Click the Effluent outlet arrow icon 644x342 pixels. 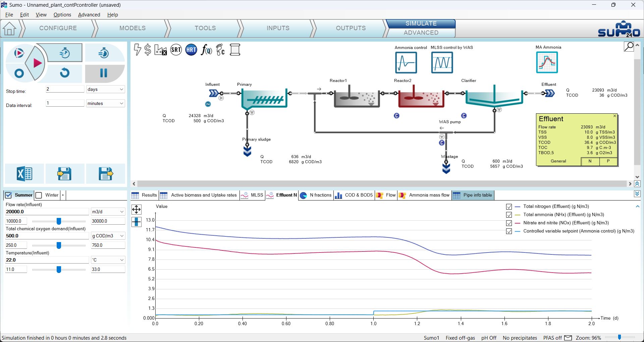(x=549, y=93)
